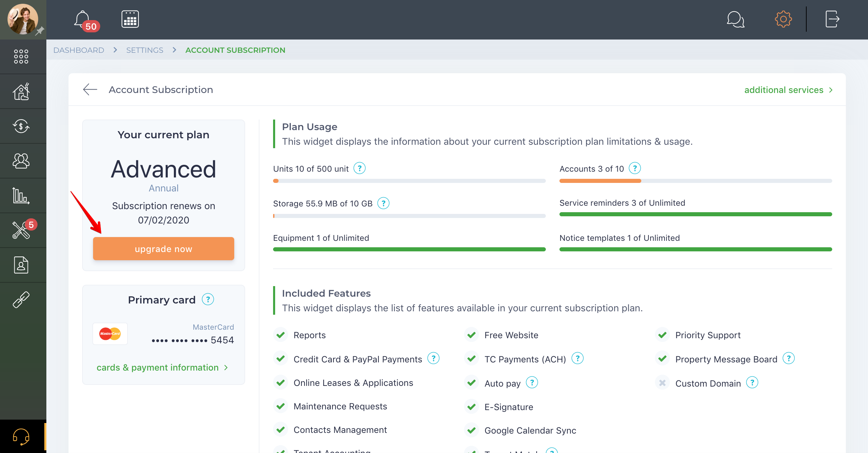This screenshot has width=868, height=453.
Task: Click the Online Leases & Applications checkmark
Action: click(x=281, y=383)
